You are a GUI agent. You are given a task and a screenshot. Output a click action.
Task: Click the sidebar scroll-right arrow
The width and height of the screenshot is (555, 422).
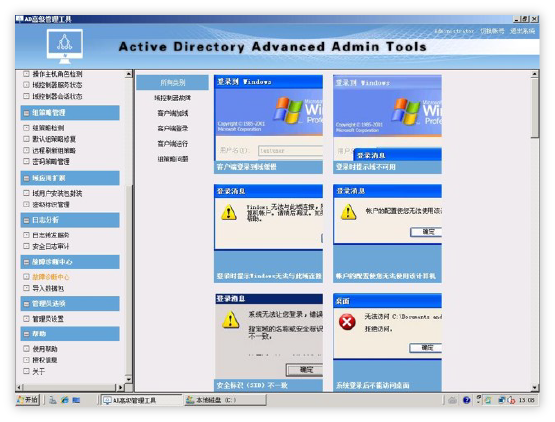[120, 387]
